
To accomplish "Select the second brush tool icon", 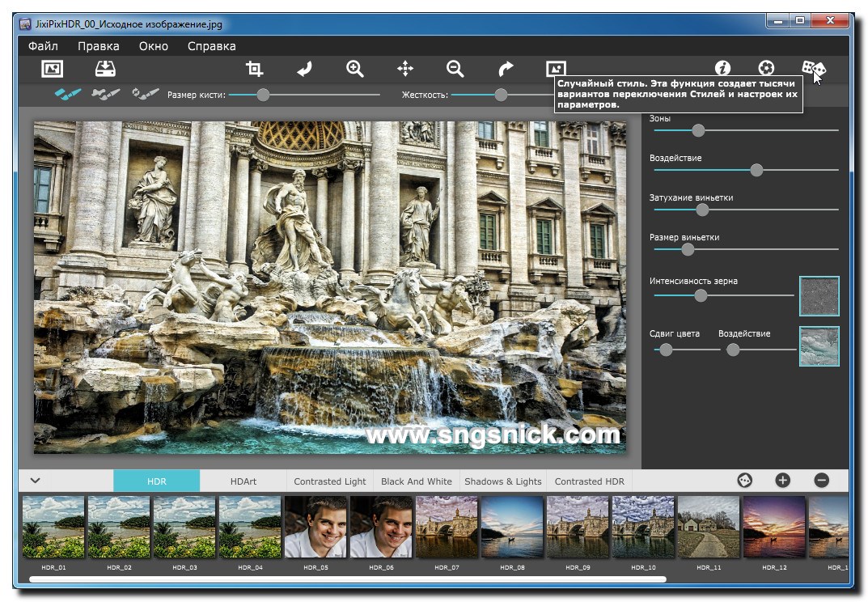I will tap(106, 94).
